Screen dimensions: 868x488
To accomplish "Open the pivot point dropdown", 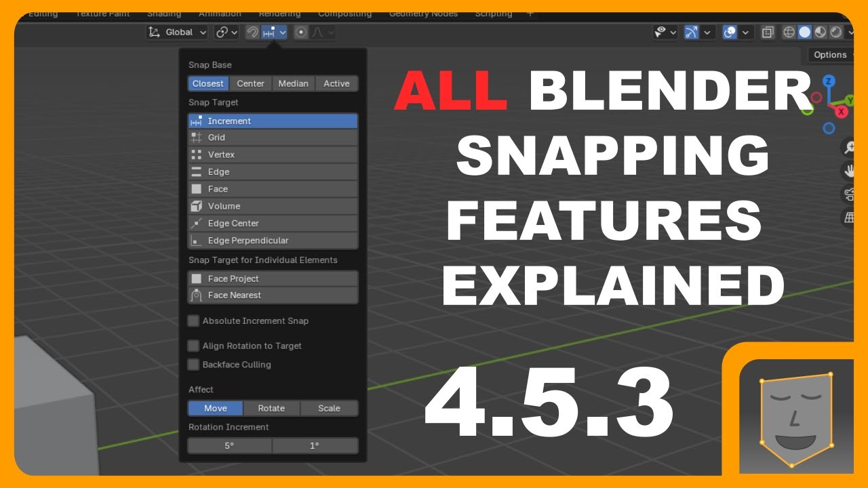I will 226,32.
